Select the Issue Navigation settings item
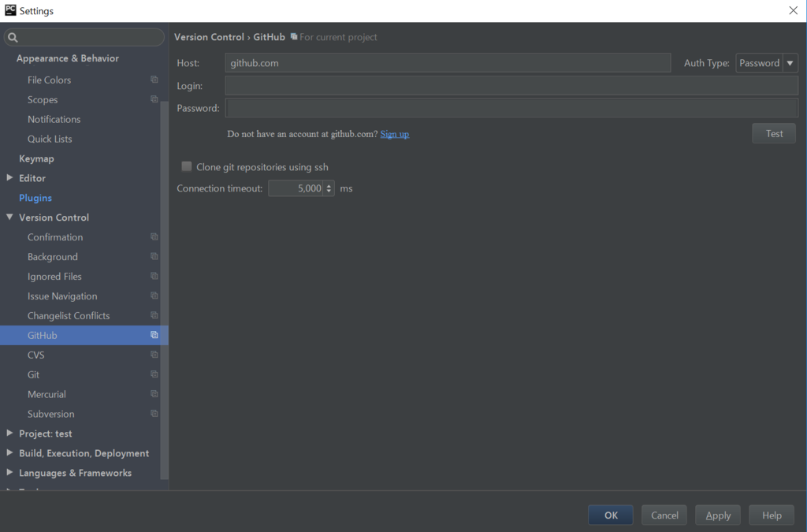 [x=62, y=296]
